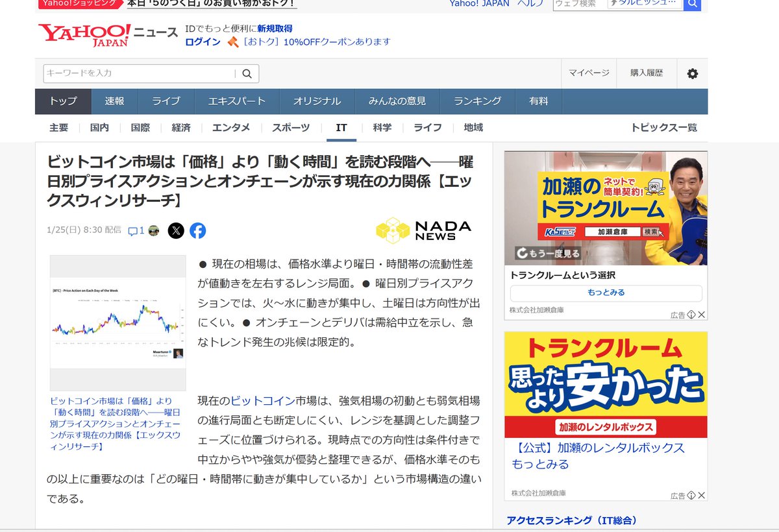Click the coupon hammer icon next to おトク

point(233,42)
